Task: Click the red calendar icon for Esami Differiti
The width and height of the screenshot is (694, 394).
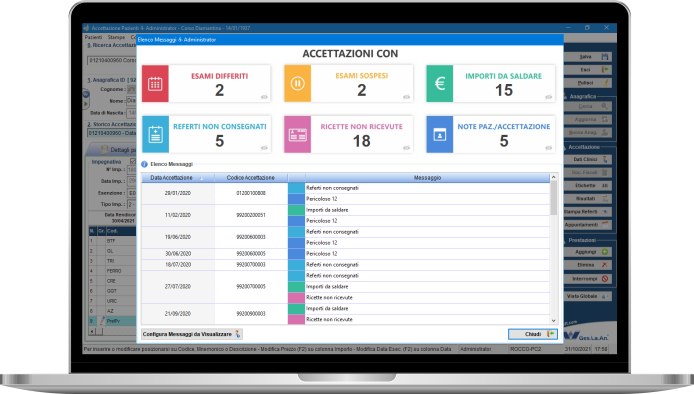Action: pyautogui.click(x=155, y=83)
